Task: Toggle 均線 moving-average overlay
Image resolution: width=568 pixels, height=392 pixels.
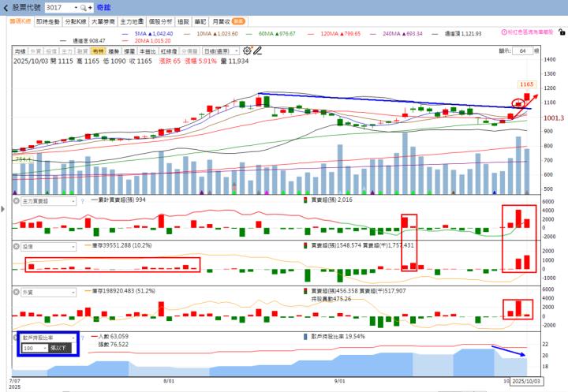Action: tap(21, 51)
